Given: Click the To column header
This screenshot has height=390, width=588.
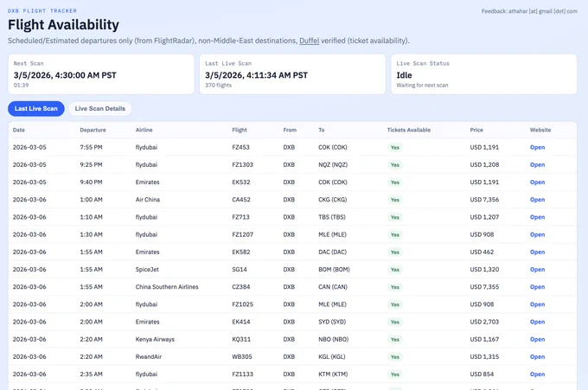Looking at the screenshot, I should (322, 130).
